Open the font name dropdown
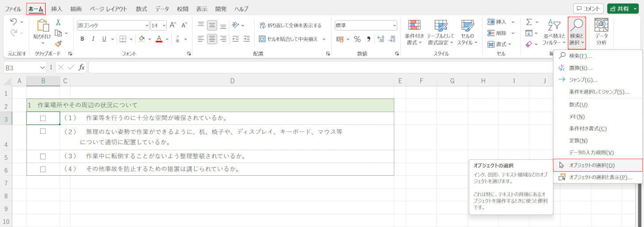 coord(147,26)
